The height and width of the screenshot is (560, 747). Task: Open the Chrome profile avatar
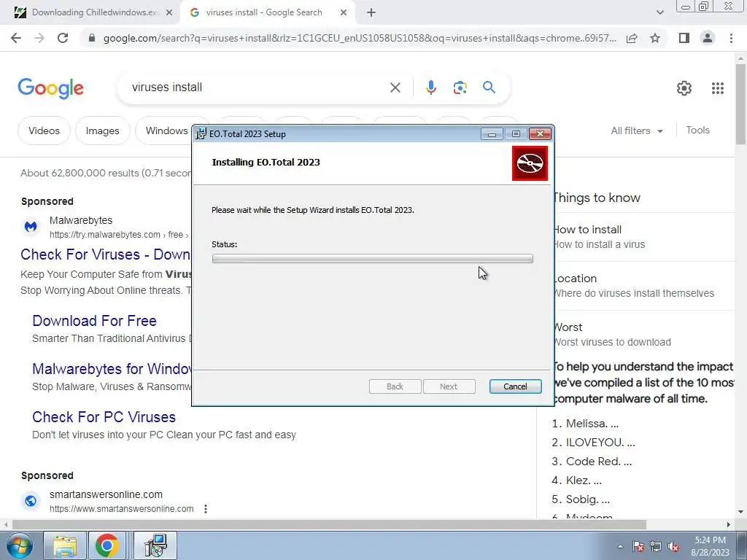pyautogui.click(x=708, y=38)
